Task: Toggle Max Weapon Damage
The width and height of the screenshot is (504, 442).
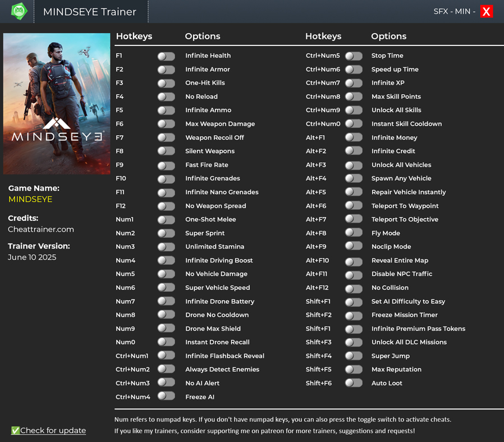Action: point(166,124)
